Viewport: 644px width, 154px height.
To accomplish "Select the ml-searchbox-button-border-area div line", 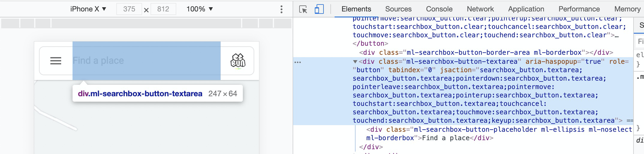I will point(486,53).
